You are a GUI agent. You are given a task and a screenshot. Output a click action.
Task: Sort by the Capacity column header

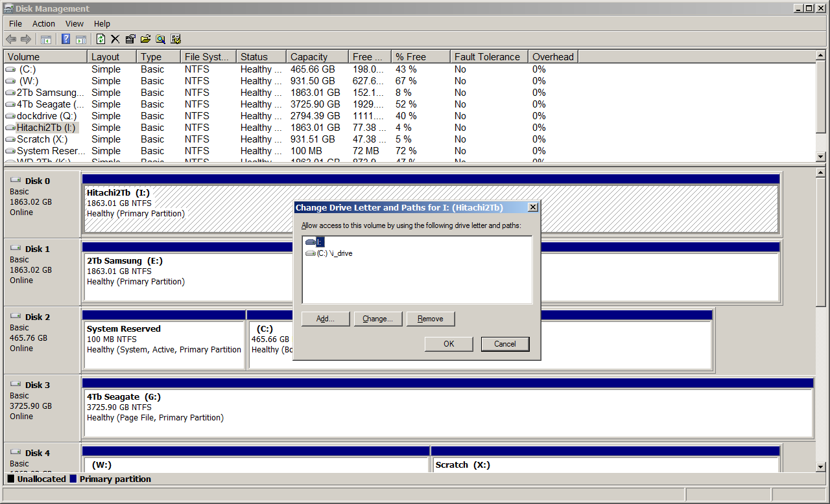click(x=317, y=57)
